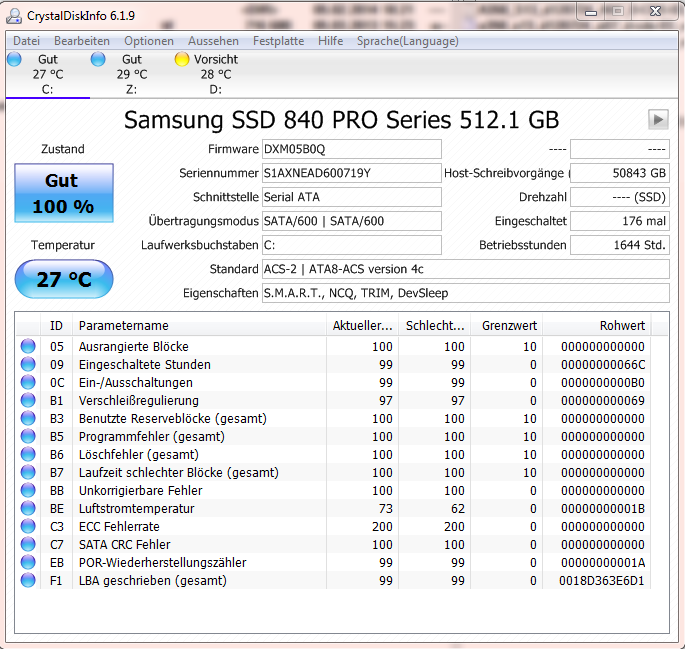Click status orb for Luftstromtemperatur row

click(x=28, y=508)
